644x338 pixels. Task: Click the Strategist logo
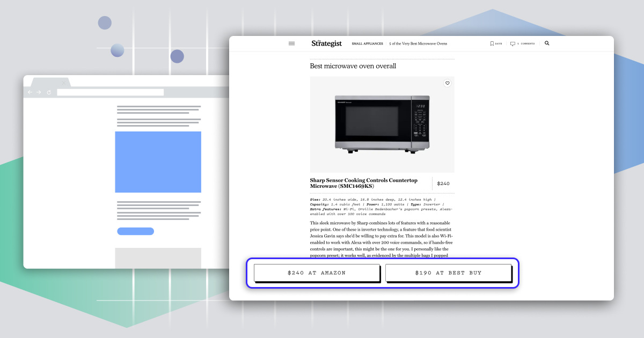click(x=326, y=43)
